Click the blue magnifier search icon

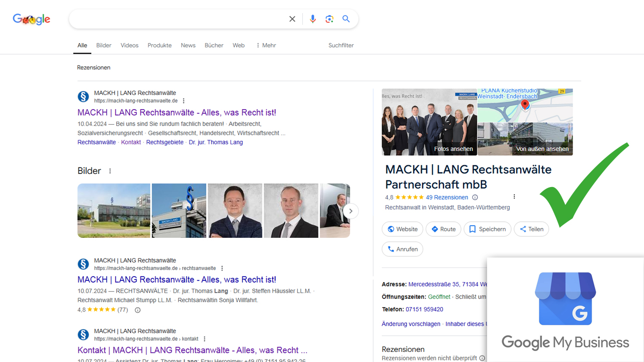[x=346, y=19]
